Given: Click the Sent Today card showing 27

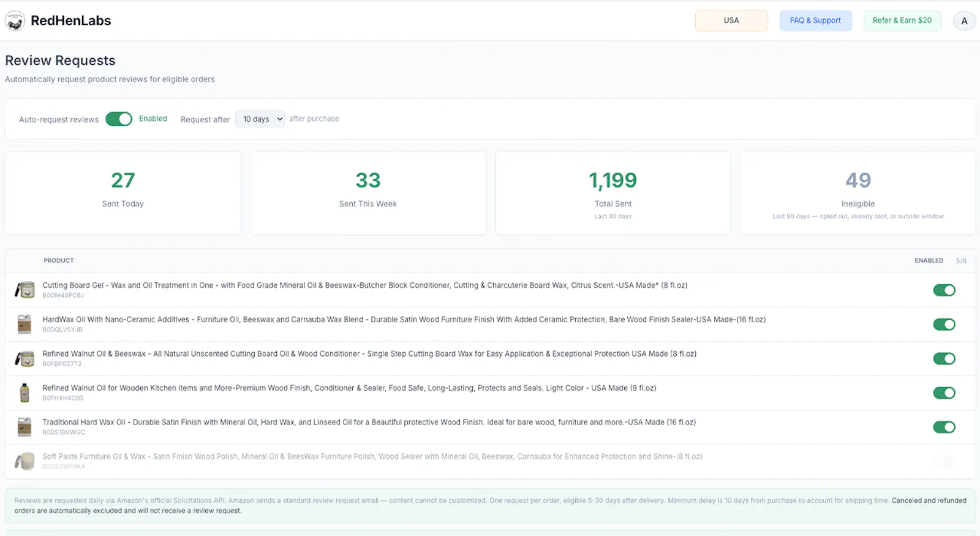Looking at the screenshot, I should click(x=123, y=193).
